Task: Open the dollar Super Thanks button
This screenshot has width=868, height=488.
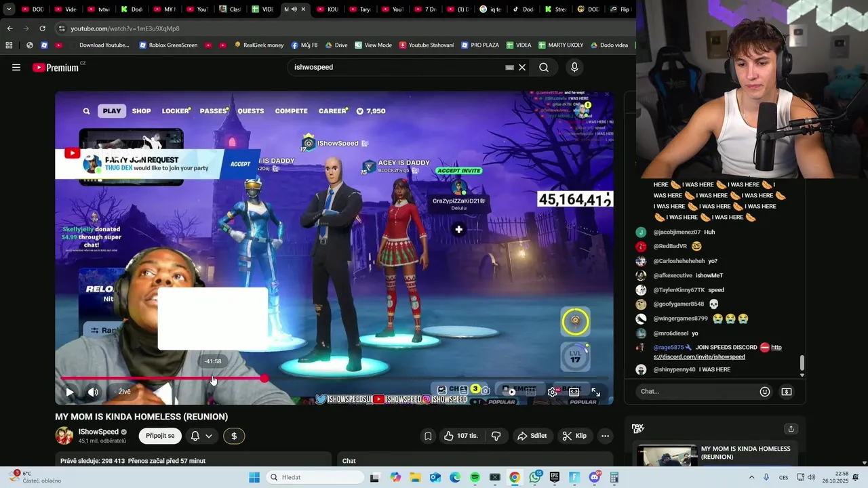Action: (234, 436)
